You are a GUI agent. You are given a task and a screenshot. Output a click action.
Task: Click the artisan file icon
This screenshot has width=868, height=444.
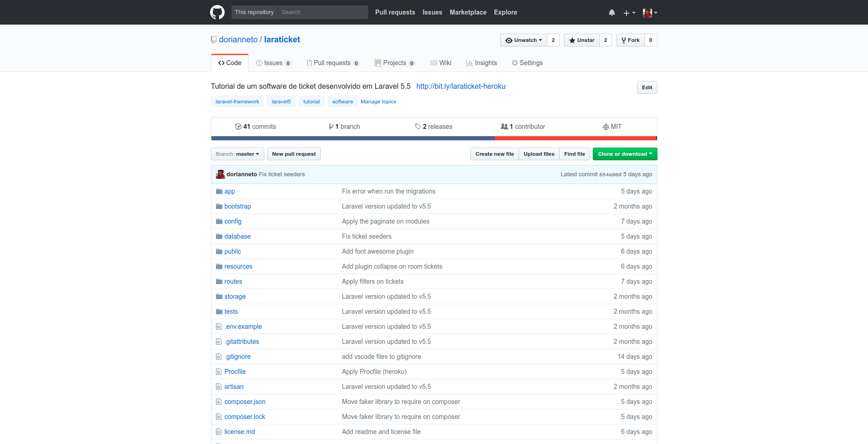tap(219, 387)
